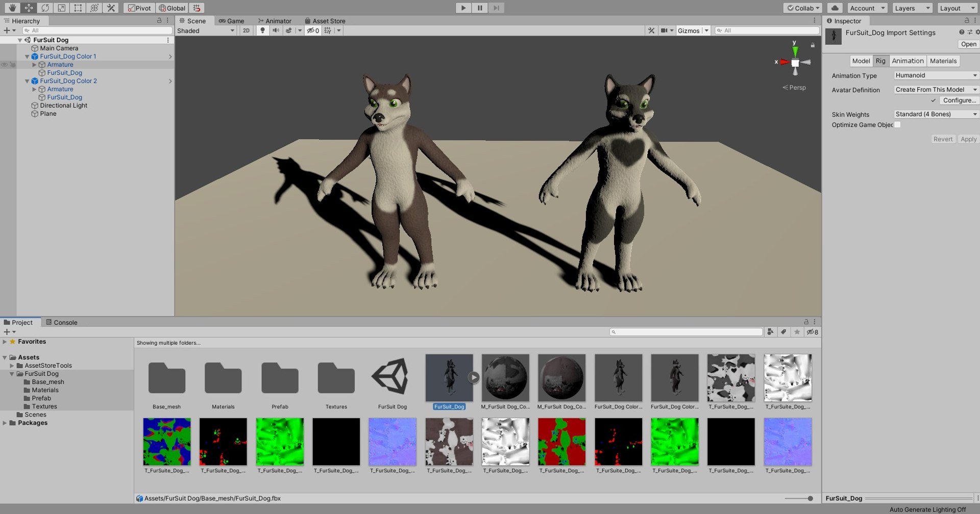Image resolution: width=980 pixels, height=514 pixels.
Task: Open Inspector help question mark icon
Action: 962,32
